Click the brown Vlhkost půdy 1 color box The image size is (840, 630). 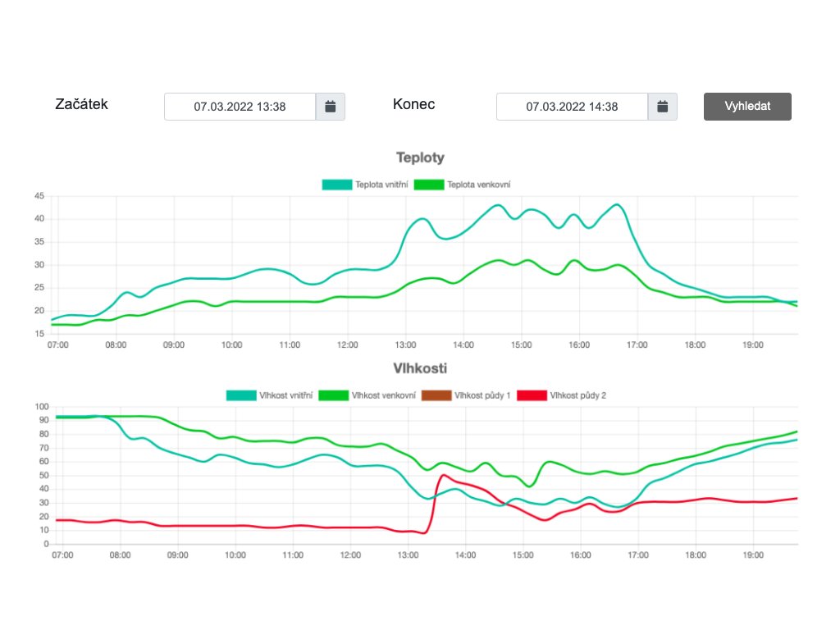click(x=436, y=395)
